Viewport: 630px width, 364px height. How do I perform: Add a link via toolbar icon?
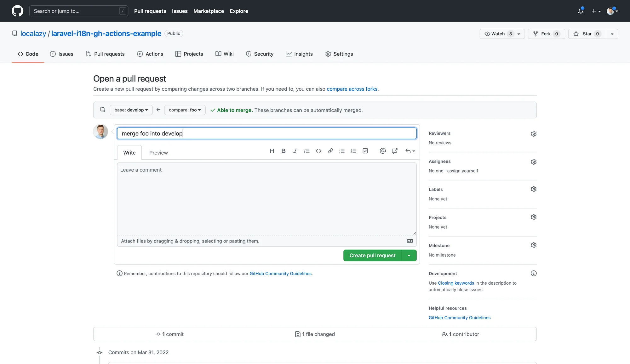(x=330, y=151)
